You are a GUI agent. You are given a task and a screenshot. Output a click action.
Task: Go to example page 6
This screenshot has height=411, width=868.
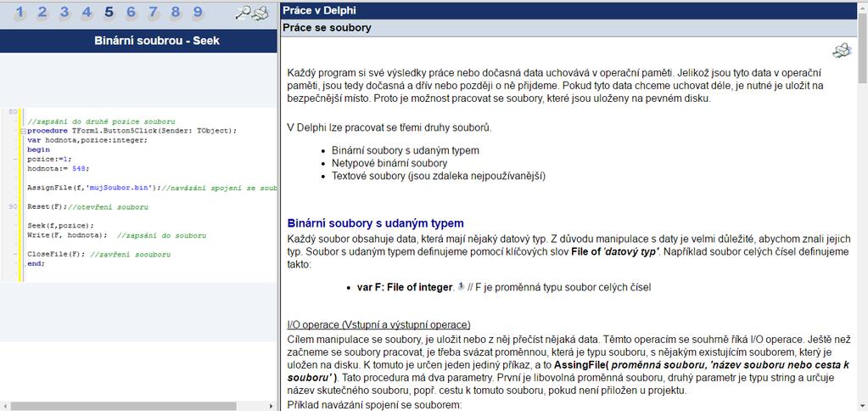131,12
